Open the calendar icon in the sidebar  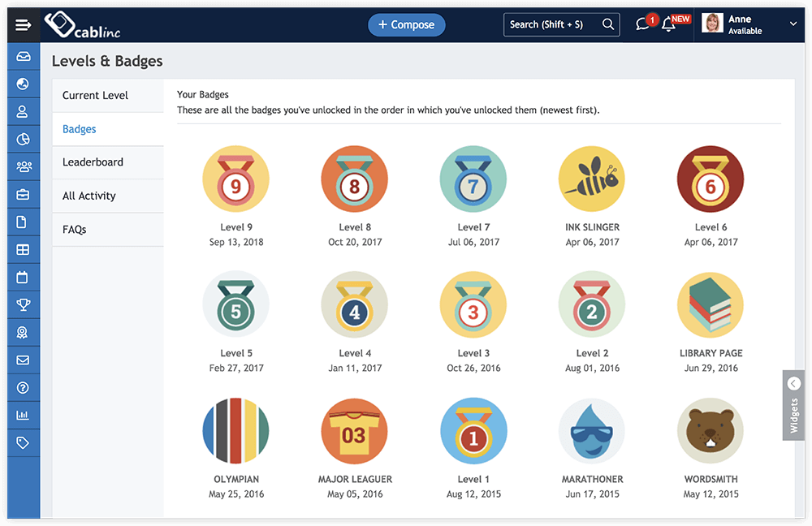(x=24, y=277)
